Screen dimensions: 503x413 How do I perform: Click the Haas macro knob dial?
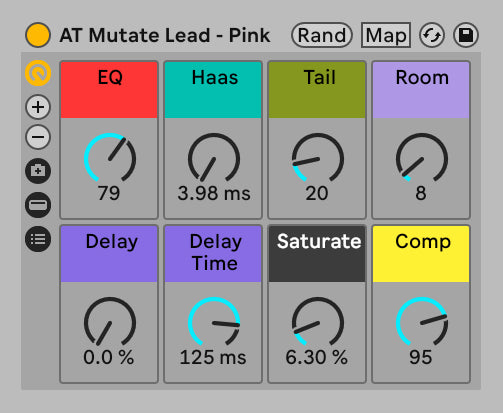click(x=214, y=158)
